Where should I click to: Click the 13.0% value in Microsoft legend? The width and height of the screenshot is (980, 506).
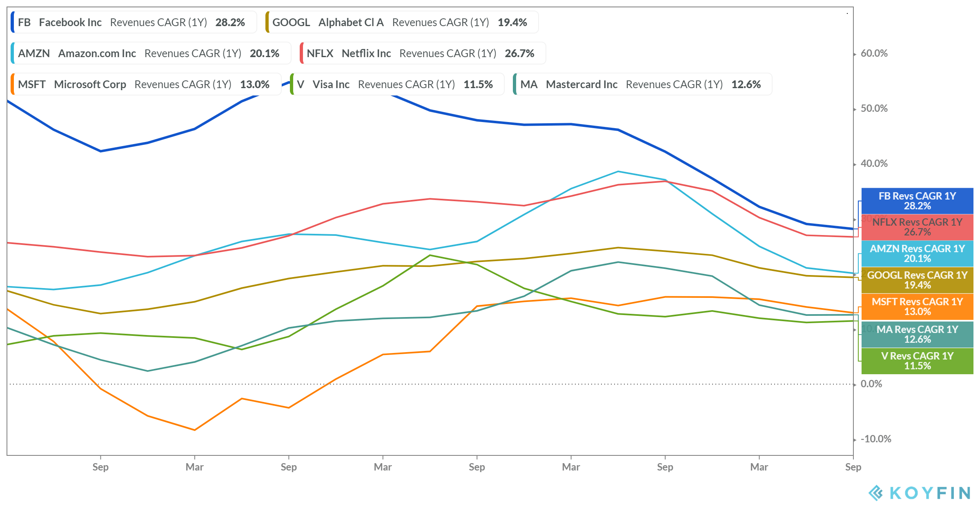click(255, 84)
